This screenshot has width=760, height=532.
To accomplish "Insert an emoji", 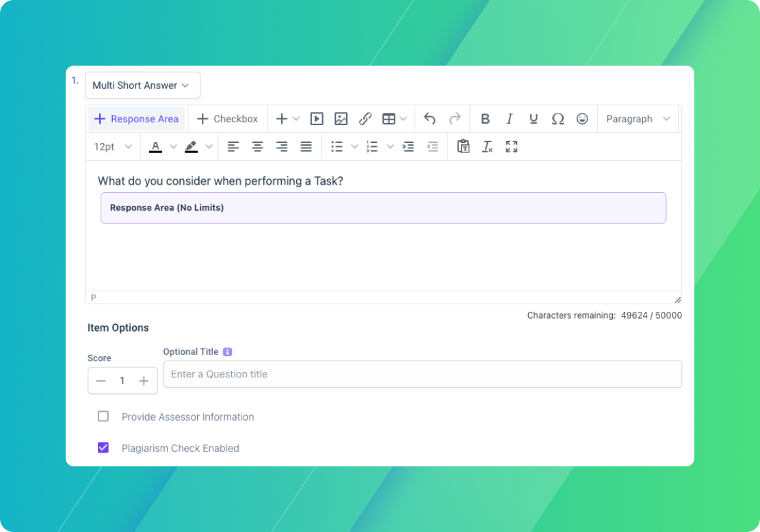I will tap(582, 118).
